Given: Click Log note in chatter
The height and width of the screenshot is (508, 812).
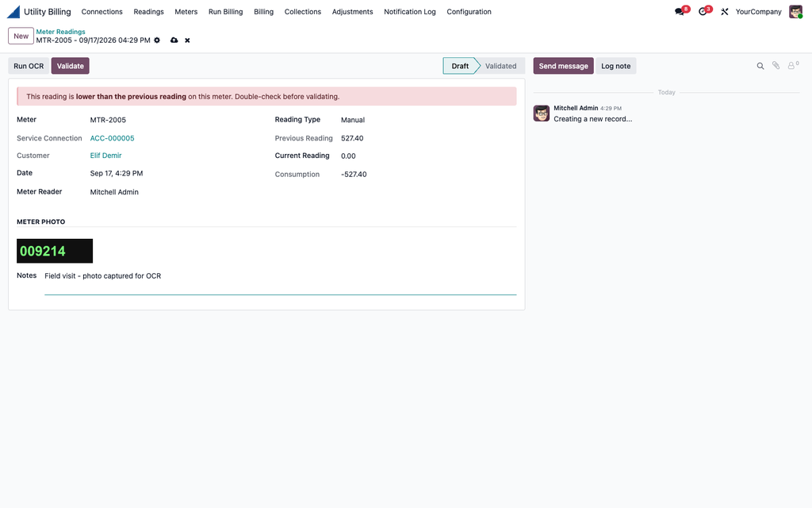Looking at the screenshot, I should point(615,66).
